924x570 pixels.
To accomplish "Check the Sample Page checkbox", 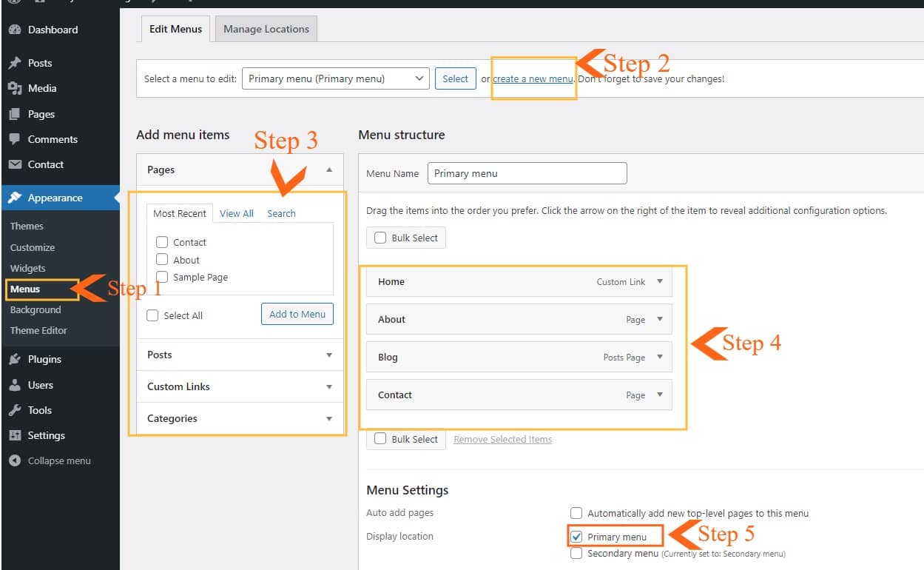I will [162, 277].
